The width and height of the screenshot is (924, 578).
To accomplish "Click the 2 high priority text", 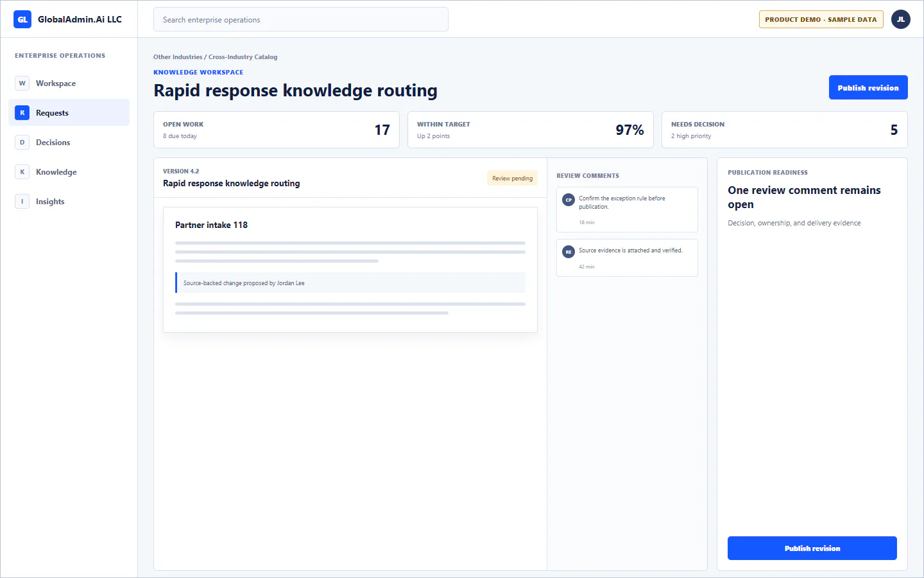I will click(691, 136).
